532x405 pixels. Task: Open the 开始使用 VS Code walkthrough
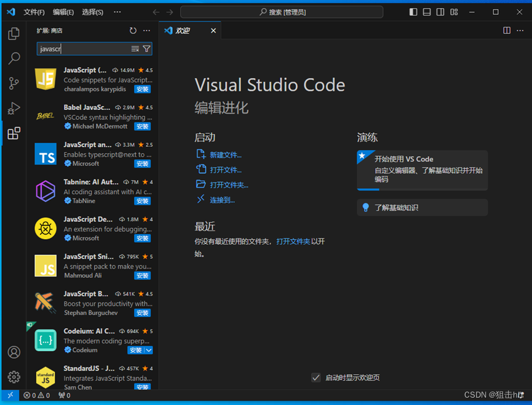422,170
